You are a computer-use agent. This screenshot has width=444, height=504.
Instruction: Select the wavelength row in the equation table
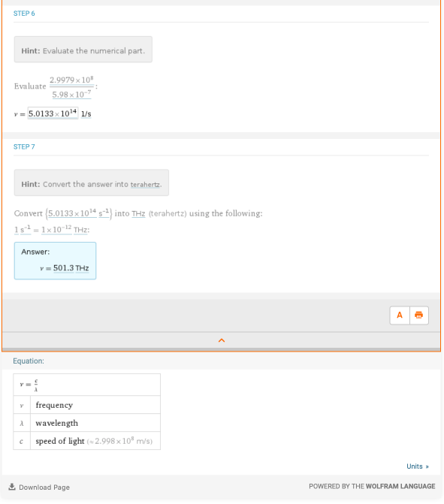[x=87, y=423]
